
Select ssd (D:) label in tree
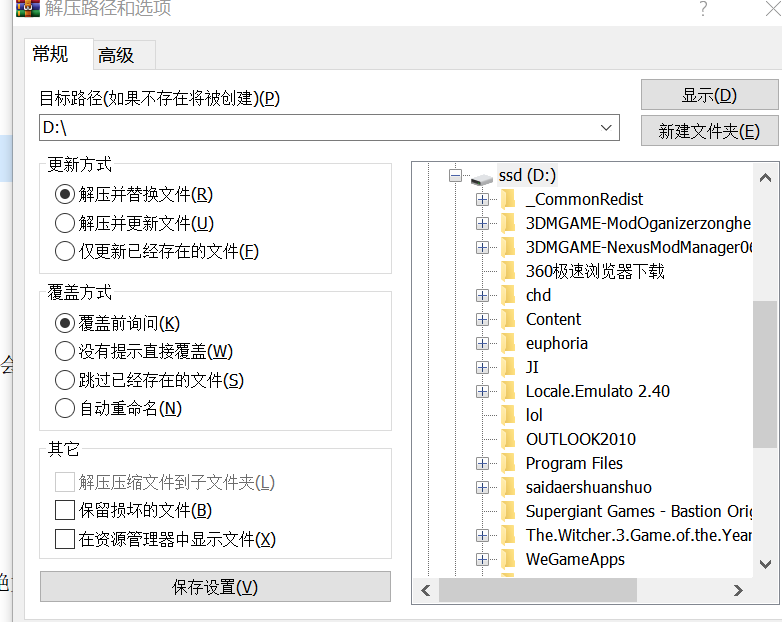[527, 176]
